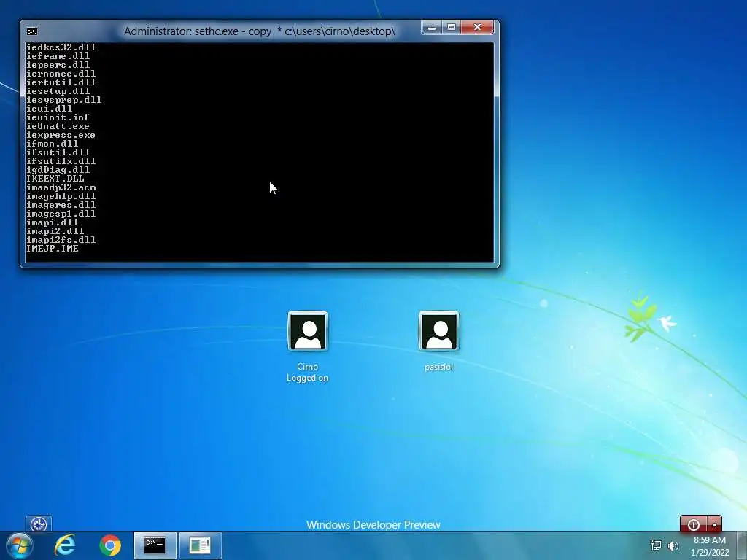Click the imaadp32.acm line

[61, 187]
